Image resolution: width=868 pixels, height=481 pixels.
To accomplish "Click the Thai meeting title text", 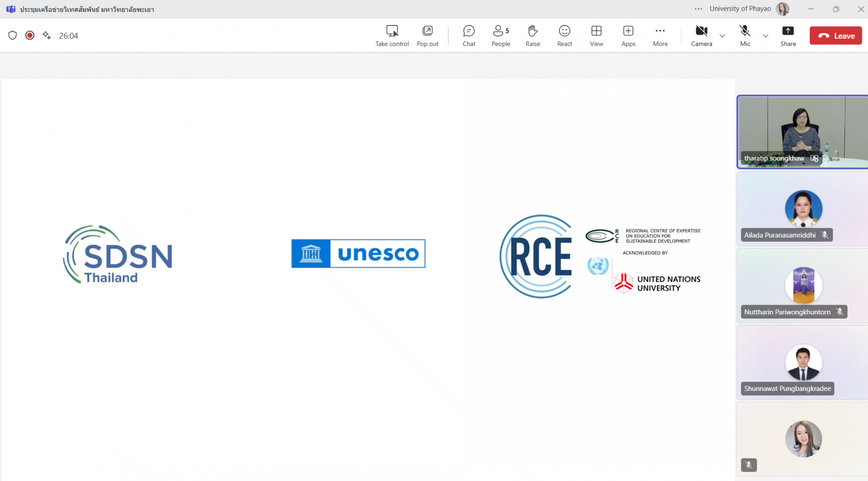I will [x=87, y=9].
